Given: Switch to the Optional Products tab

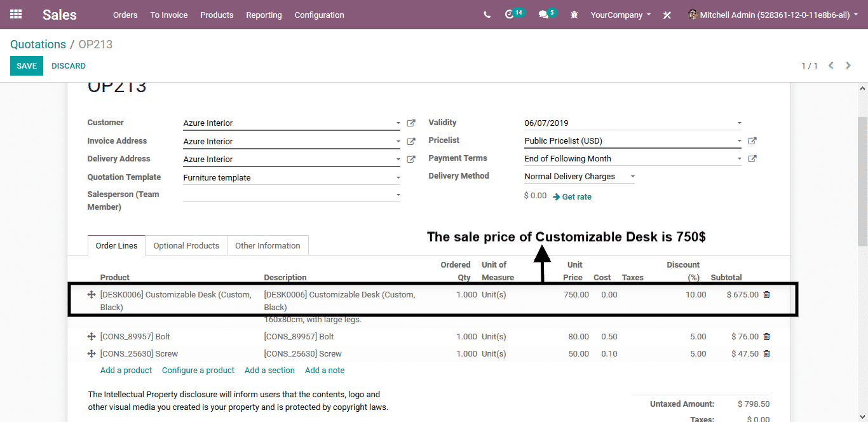Looking at the screenshot, I should [x=186, y=246].
